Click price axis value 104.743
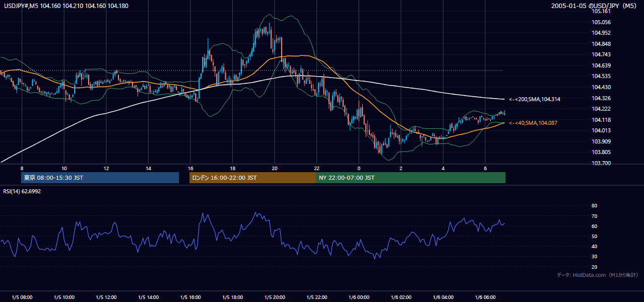 click(601, 54)
